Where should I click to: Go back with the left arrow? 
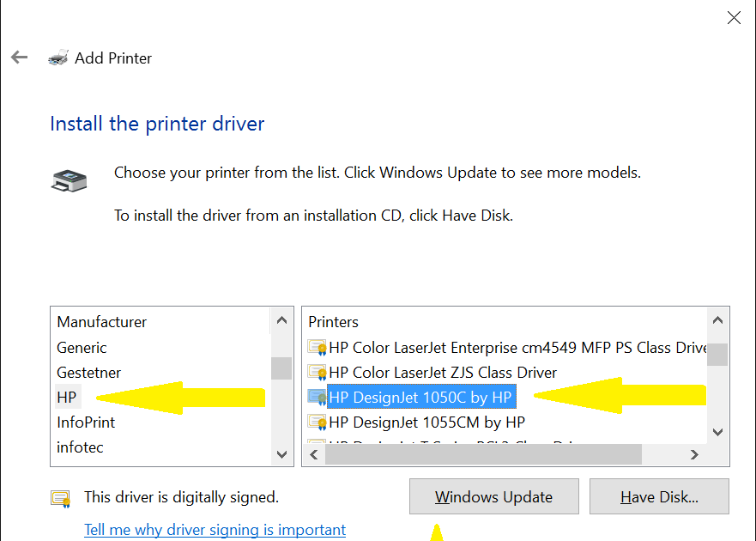tap(19, 58)
